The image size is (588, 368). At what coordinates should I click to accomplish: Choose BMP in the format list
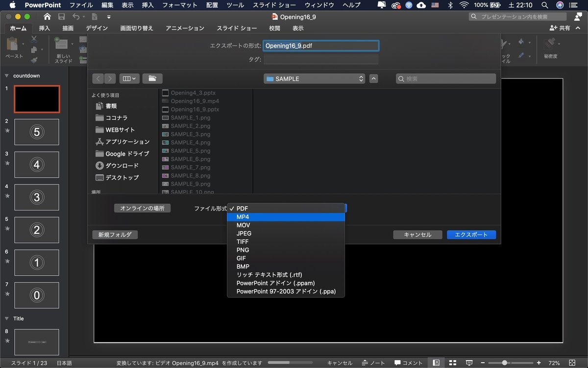pyautogui.click(x=286, y=266)
